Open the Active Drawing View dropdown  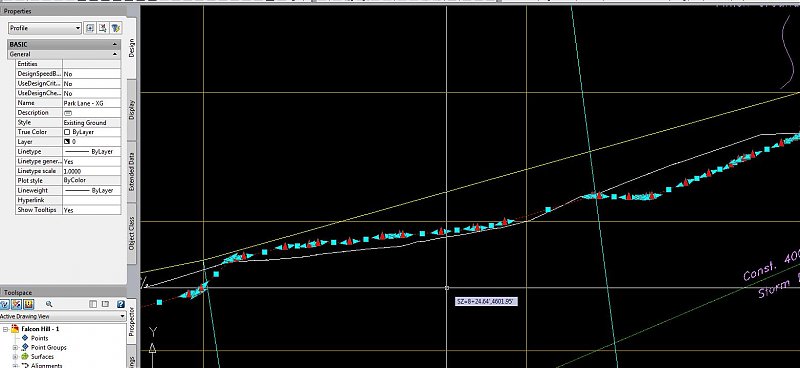(63, 316)
